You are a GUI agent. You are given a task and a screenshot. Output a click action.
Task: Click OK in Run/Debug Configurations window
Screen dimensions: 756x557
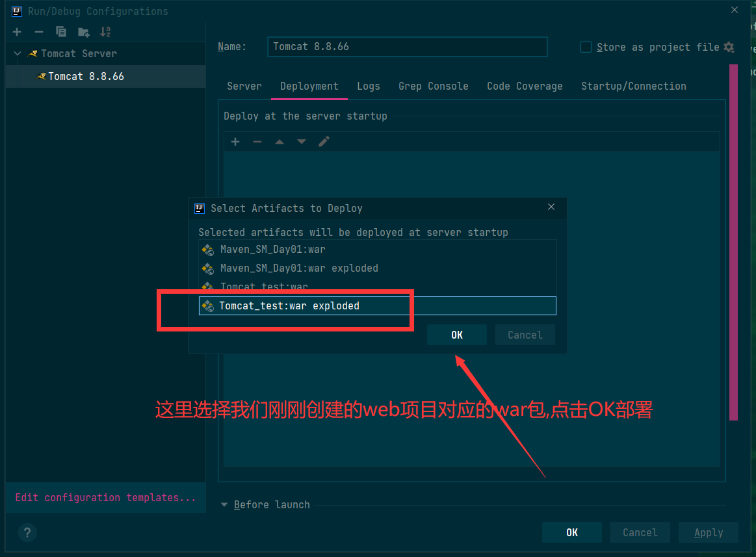[x=572, y=532]
